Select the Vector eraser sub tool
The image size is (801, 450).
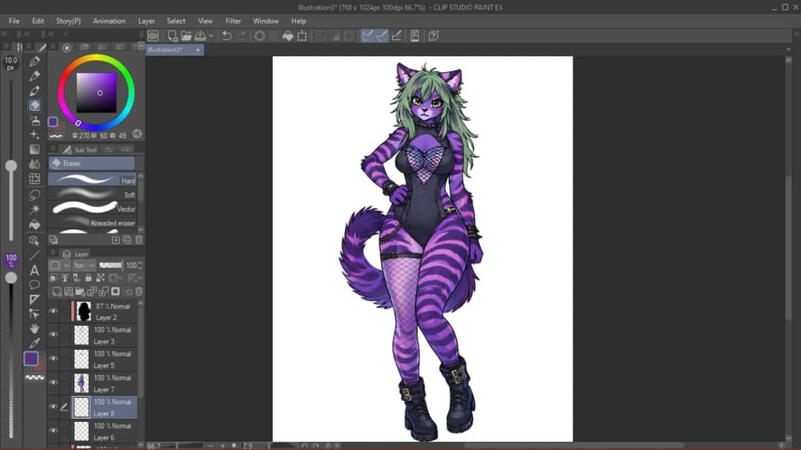(92, 208)
